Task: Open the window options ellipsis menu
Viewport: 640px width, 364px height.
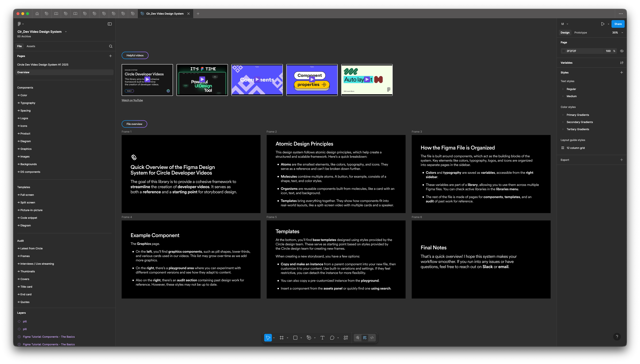Action: [x=621, y=14]
